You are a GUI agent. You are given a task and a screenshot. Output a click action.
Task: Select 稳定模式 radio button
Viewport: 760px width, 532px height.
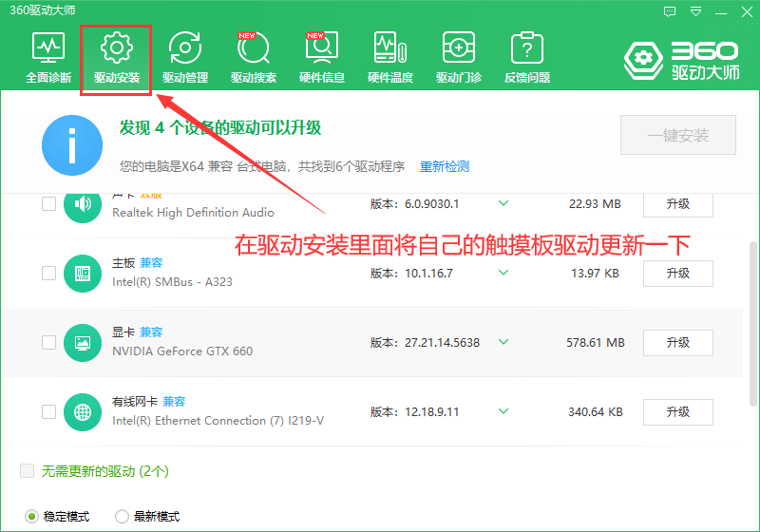pos(31,517)
